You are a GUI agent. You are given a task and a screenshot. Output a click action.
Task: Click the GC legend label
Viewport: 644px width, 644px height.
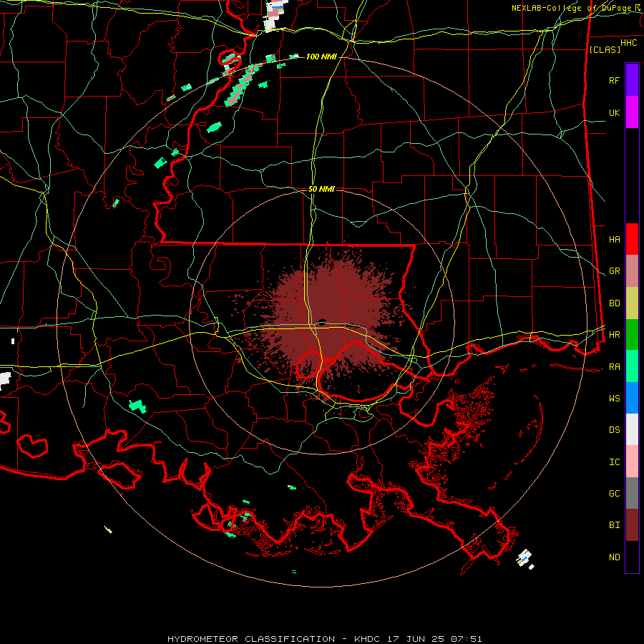(x=614, y=494)
